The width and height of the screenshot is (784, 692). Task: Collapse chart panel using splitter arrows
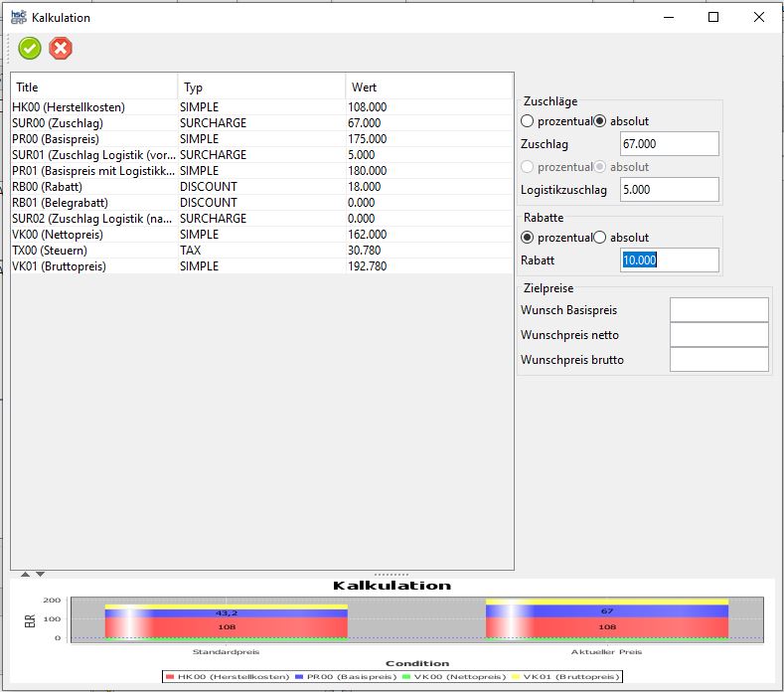click(39, 574)
